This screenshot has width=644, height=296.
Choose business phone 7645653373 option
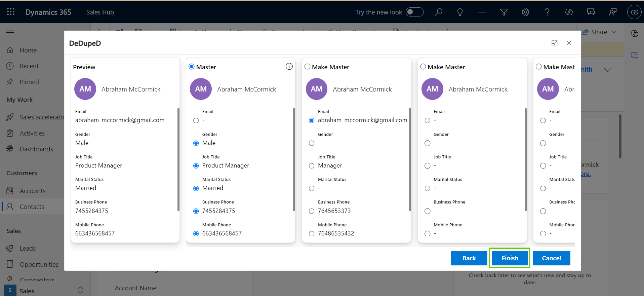312,211
